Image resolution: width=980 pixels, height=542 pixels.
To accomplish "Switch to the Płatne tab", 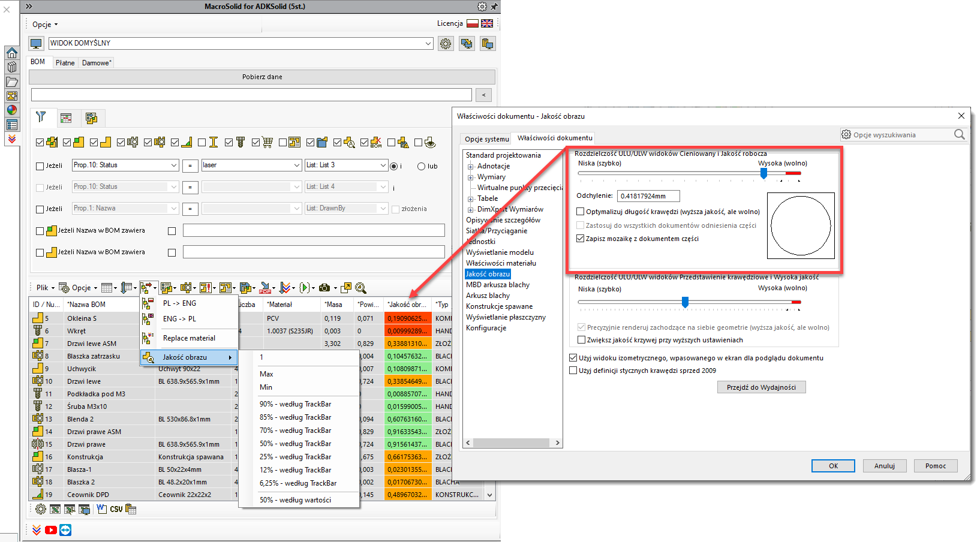I will [x=65, y=62].
